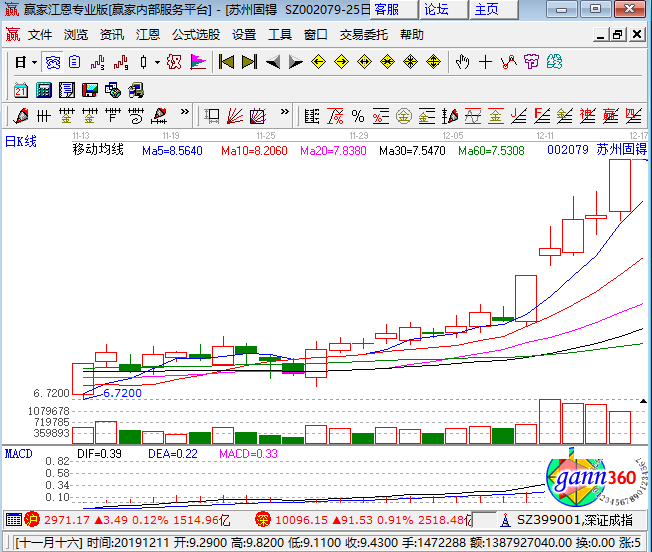The width and height of the screenshot is (652, 552).
Task: Click the MACD indicator label
Action: coord(18,453)
